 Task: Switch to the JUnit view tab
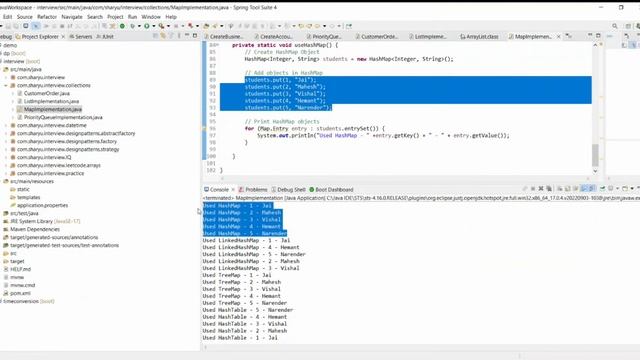coord(105,36)
